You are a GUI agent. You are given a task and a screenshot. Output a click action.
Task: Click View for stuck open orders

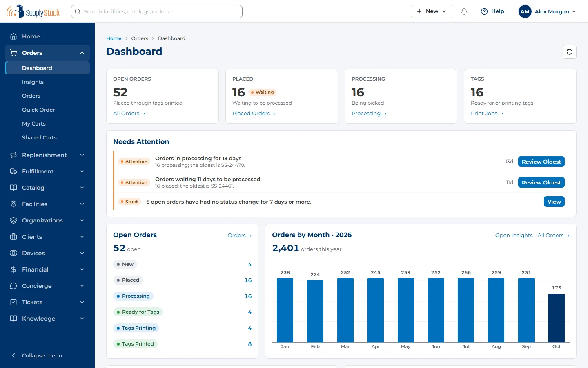[x=554, y=202]
